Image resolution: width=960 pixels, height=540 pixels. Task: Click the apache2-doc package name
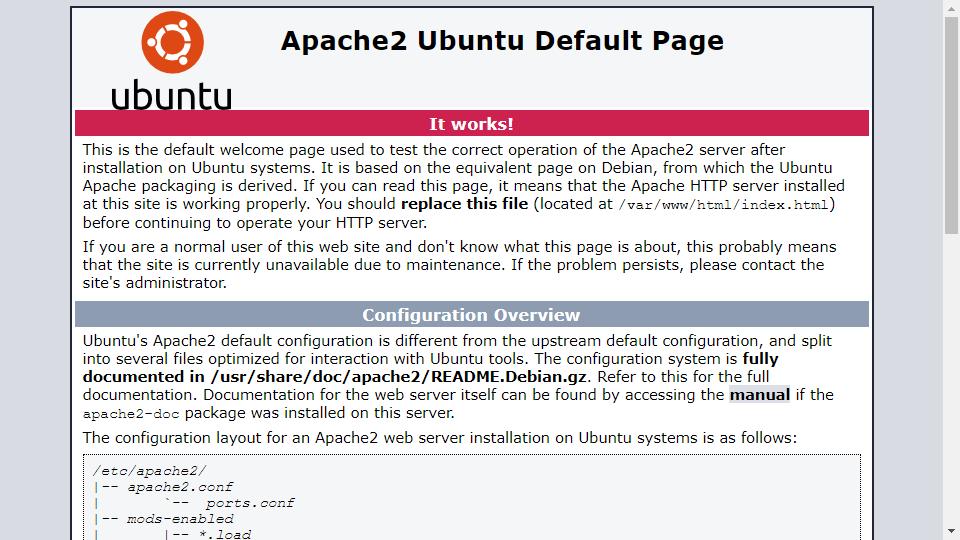[x=131, y=414]
